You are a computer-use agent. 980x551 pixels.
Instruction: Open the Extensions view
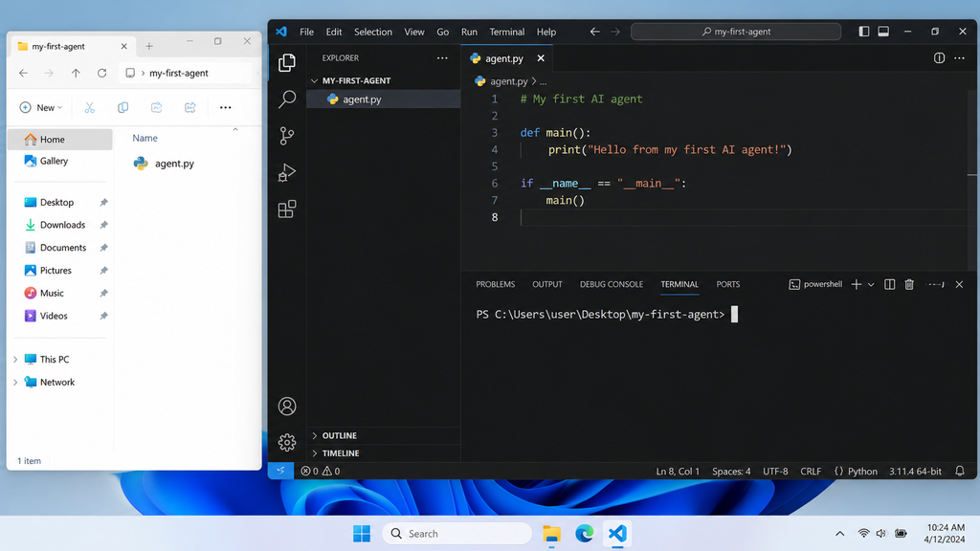pos(287,209)
